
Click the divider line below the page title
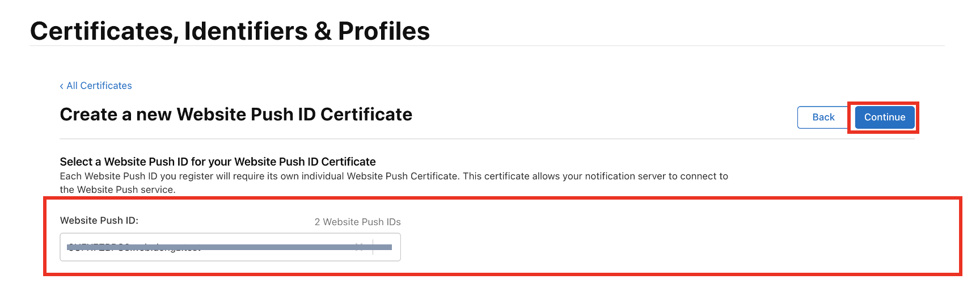point(487,46)
